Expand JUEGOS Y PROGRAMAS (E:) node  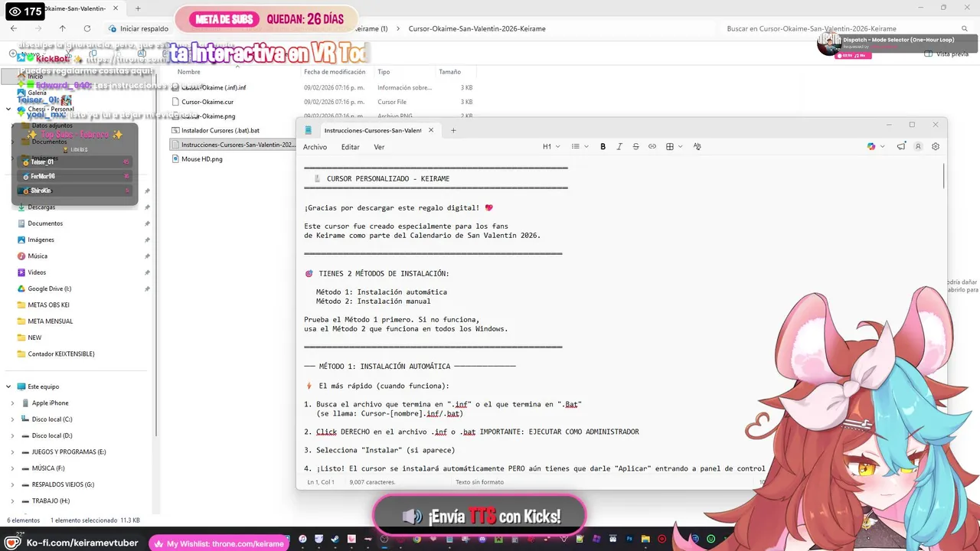click(12, 452)
